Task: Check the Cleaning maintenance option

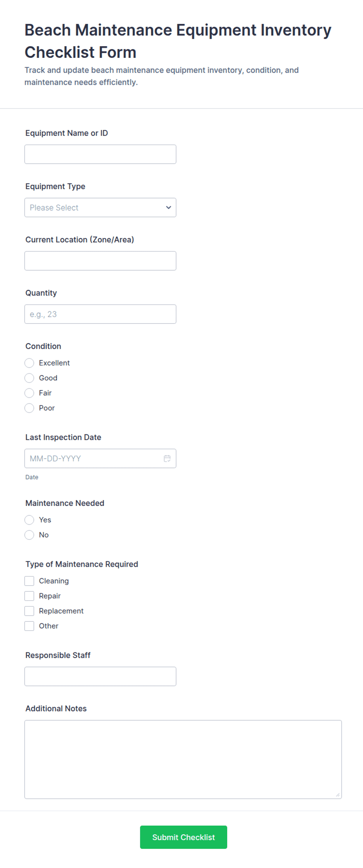Action: point(29,581)
